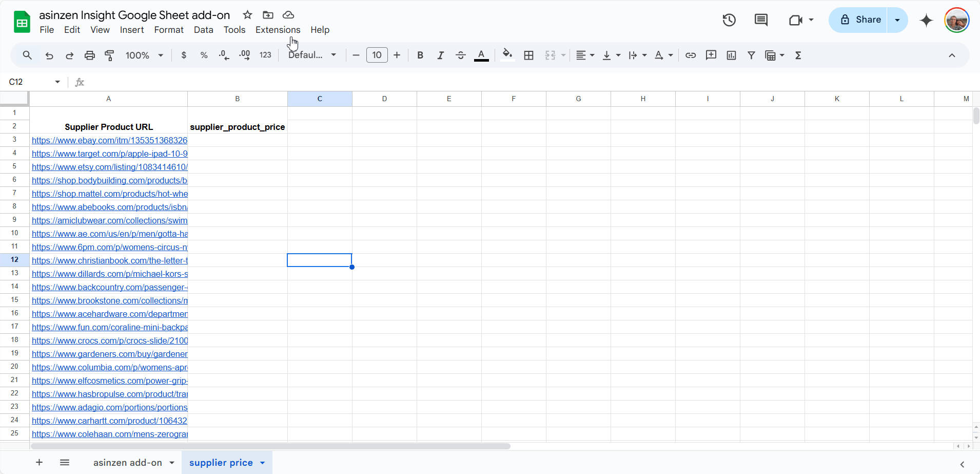Click the font size 10 field

click(377, 55)
